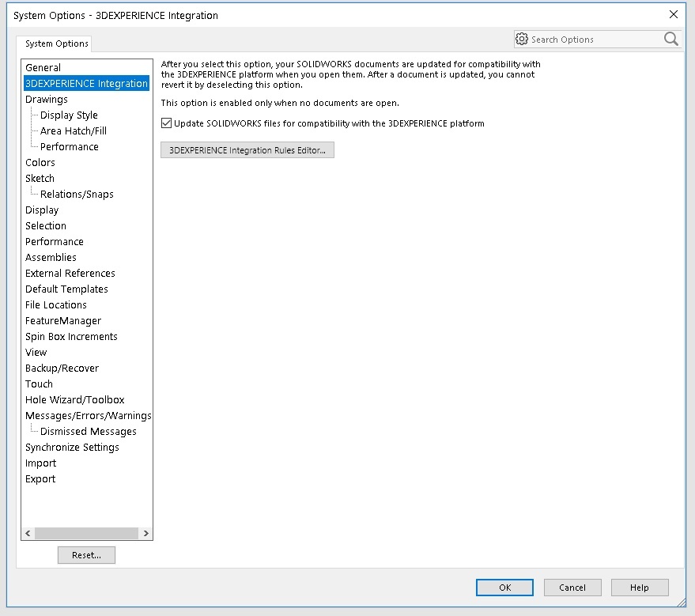Open the Export category

[40, 479]
